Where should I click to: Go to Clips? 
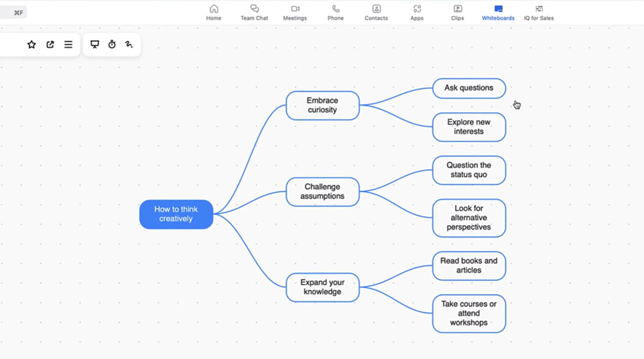tap(457, 12)
